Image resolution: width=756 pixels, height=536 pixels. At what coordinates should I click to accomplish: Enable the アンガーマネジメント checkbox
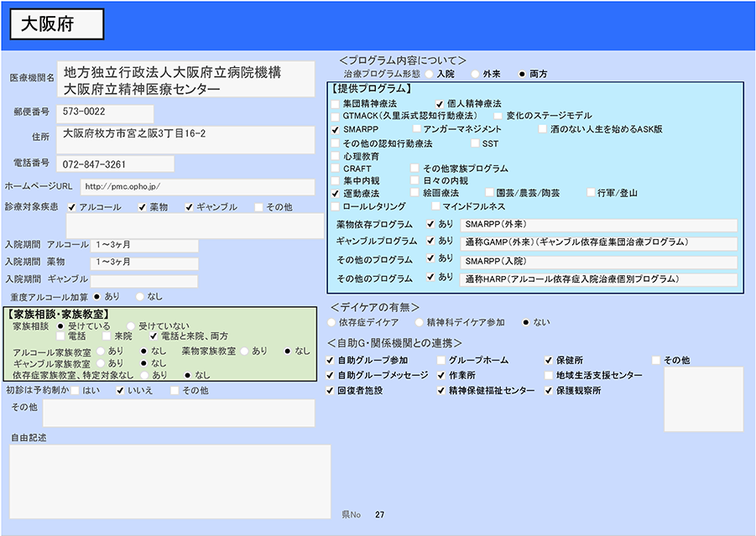pyautogui.click(x=417, y=129)
